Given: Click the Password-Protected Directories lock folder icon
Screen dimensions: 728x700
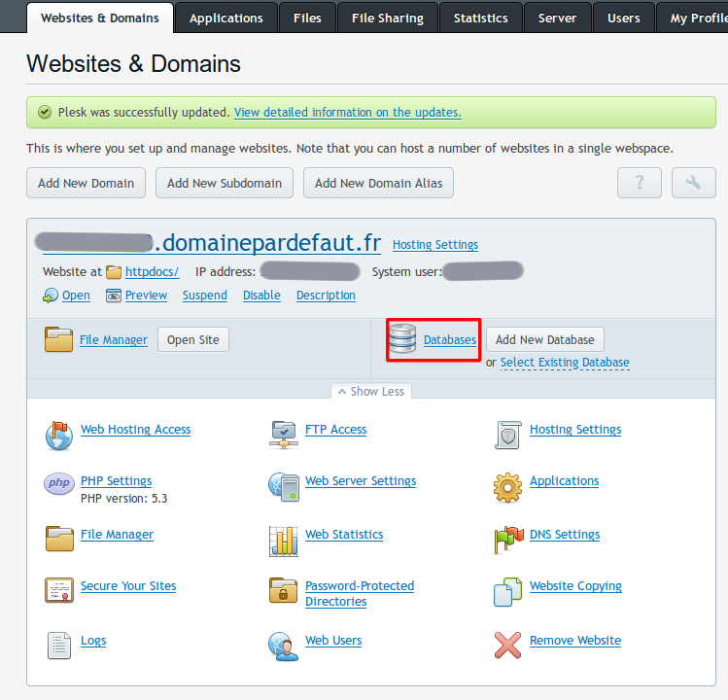Looking at the screenshot, I should (x=283, y=590).
